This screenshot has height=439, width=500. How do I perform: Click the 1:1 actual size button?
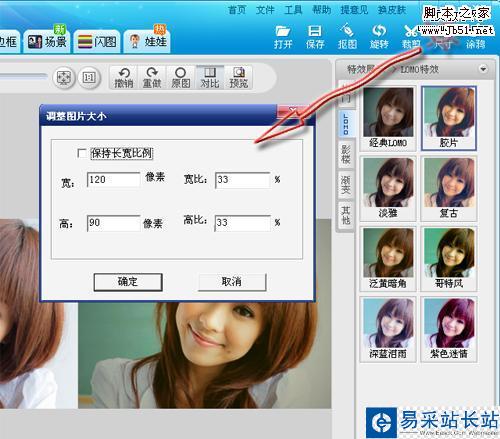point(89,78)
